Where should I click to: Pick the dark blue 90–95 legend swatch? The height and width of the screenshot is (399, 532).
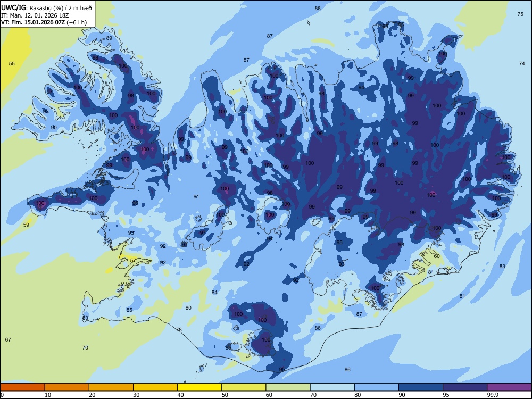click(421, 387)
